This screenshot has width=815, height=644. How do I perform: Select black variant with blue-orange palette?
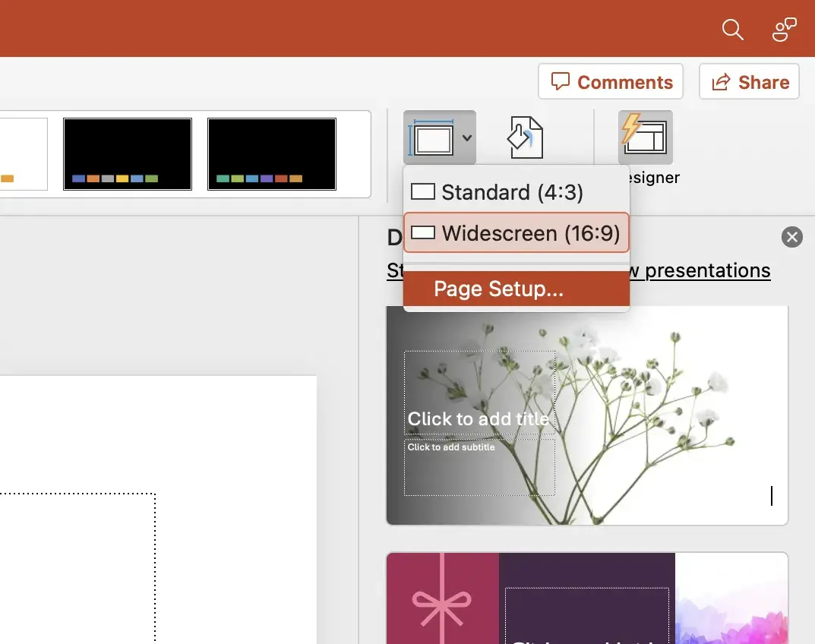click(128, 153)
